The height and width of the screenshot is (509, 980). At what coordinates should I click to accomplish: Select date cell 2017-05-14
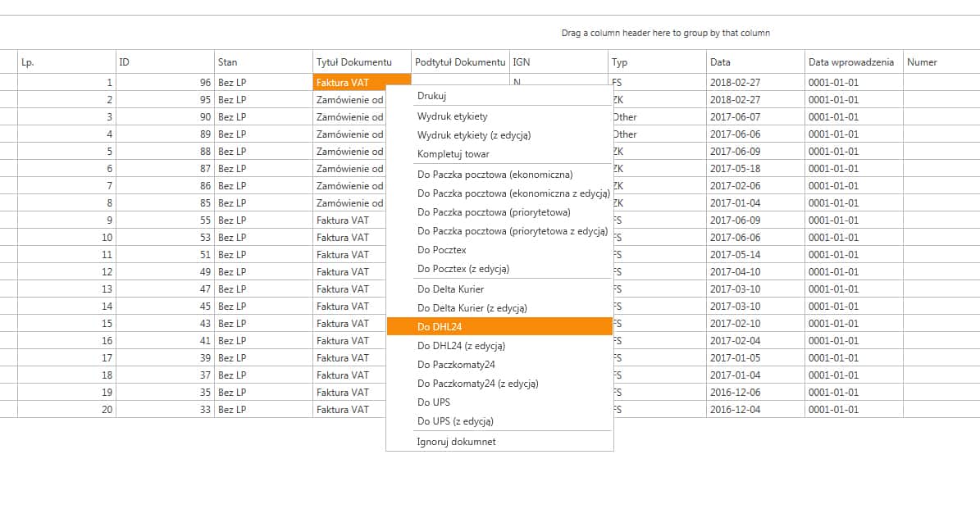click(x=755, y=254)
